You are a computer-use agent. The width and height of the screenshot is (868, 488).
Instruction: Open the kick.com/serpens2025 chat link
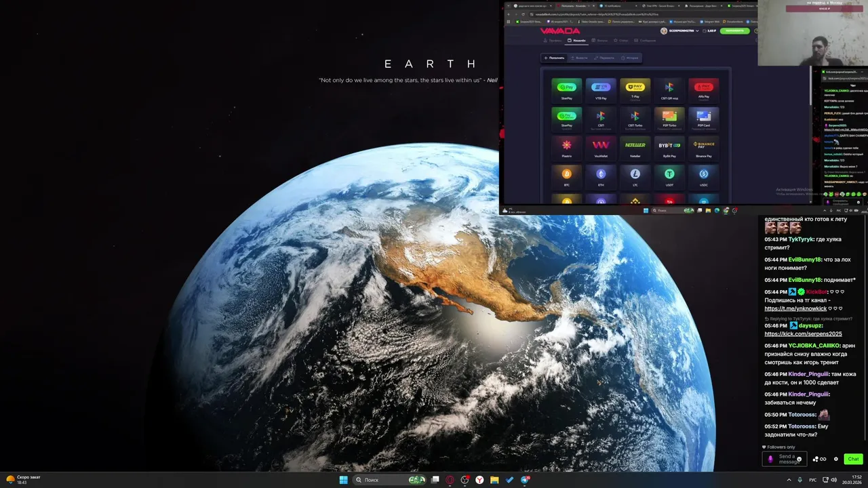point(803,333)
